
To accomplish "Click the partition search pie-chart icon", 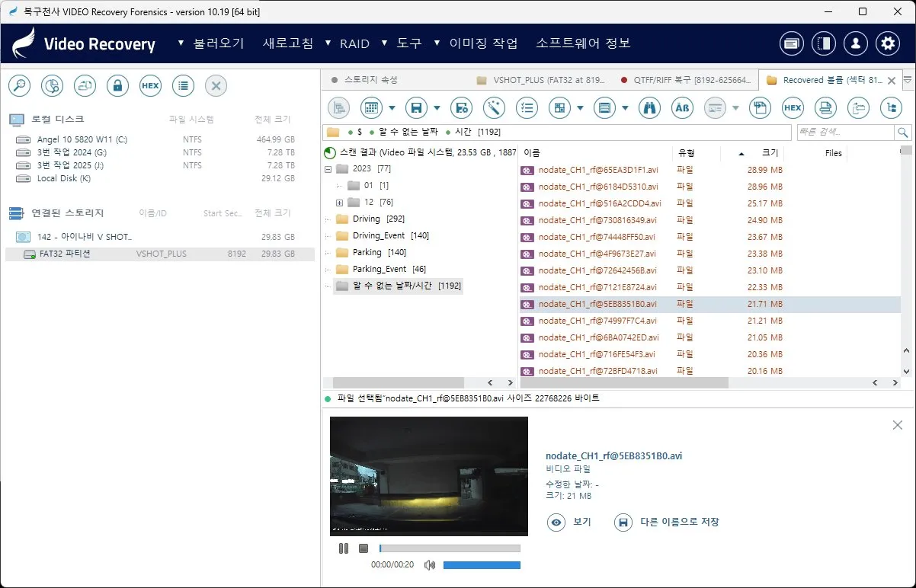I will click(52, 86).
